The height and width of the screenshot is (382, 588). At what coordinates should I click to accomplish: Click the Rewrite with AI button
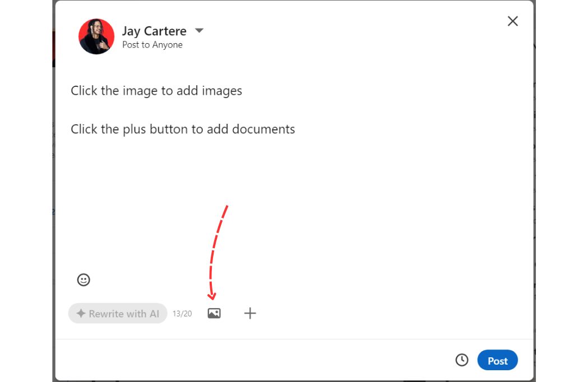(118, 314)
